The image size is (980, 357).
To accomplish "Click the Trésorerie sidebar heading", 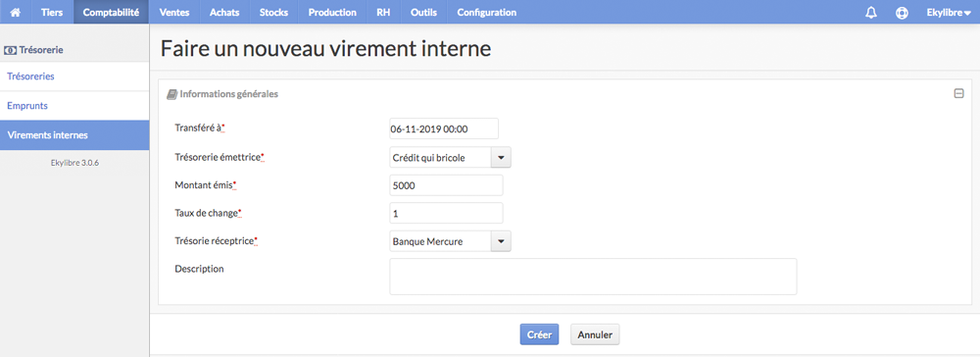I will [41, 49].
